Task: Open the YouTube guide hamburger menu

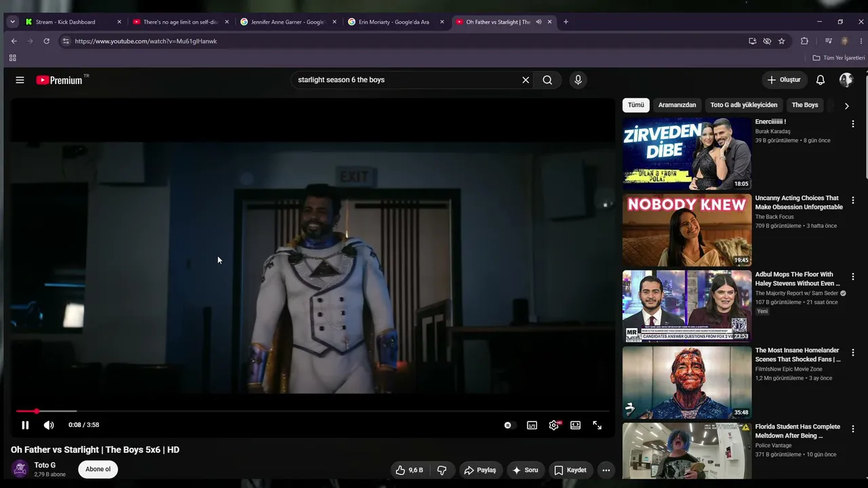Action: 20,80
